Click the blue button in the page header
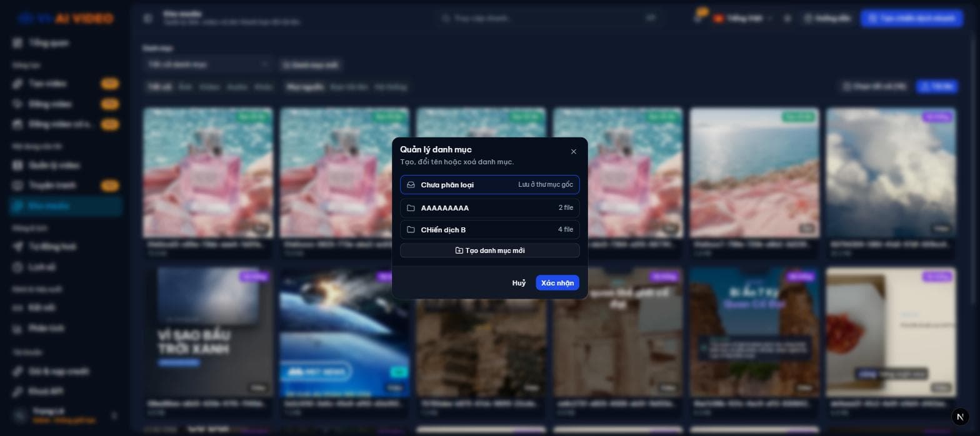 [912, 19]
